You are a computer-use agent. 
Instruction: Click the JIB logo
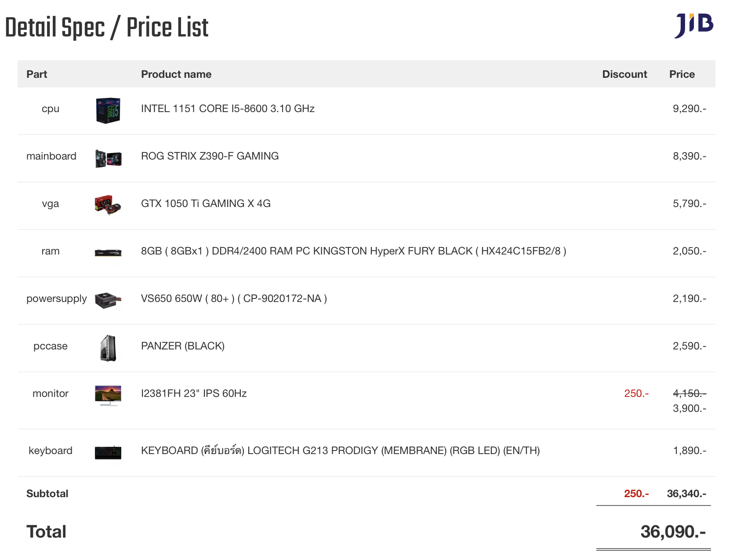[x=693, y=25]
